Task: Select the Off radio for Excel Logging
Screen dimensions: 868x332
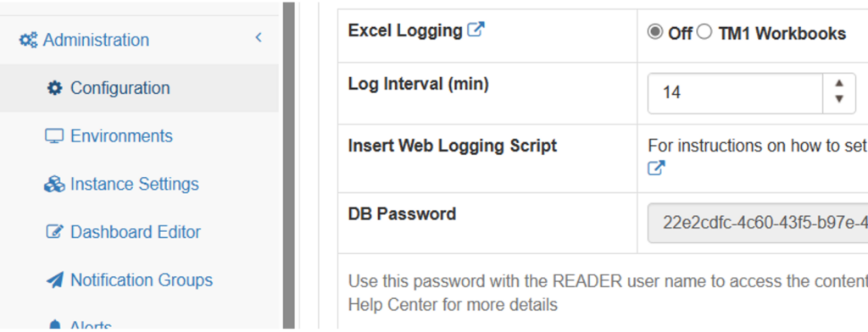Action: click(655, 33)
